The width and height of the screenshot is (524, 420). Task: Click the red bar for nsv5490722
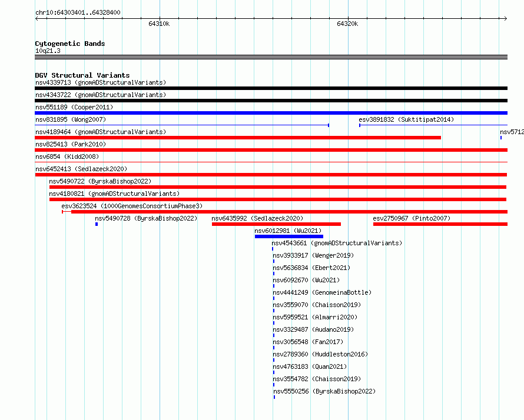coord(278,187)
